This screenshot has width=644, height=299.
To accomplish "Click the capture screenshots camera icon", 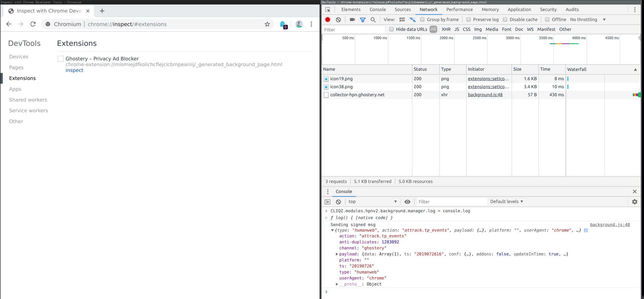I will (352, 20).
